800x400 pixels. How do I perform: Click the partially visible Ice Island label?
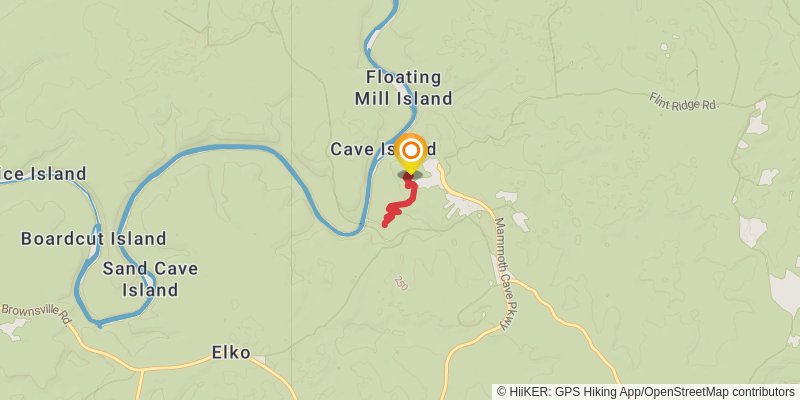coord(43,174)
